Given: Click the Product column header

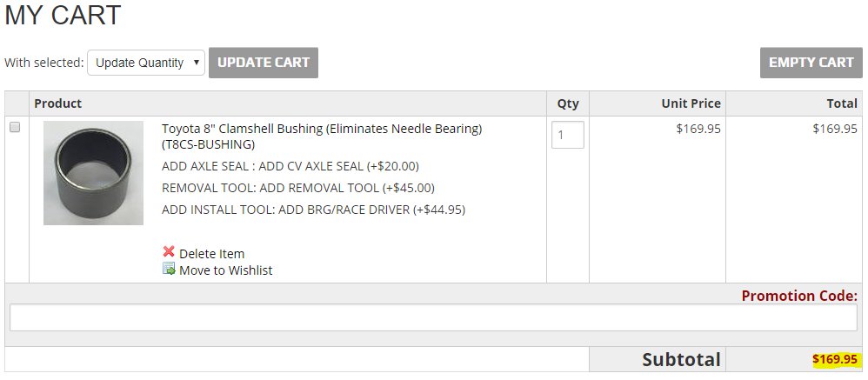Looking at the screenshot, I should [57, 103].
